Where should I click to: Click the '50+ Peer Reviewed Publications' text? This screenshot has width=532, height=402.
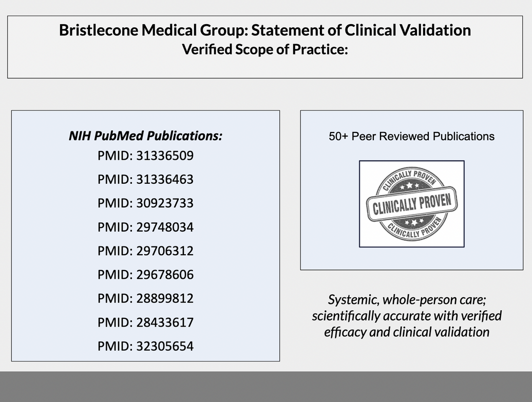click(x=411, y=137)
